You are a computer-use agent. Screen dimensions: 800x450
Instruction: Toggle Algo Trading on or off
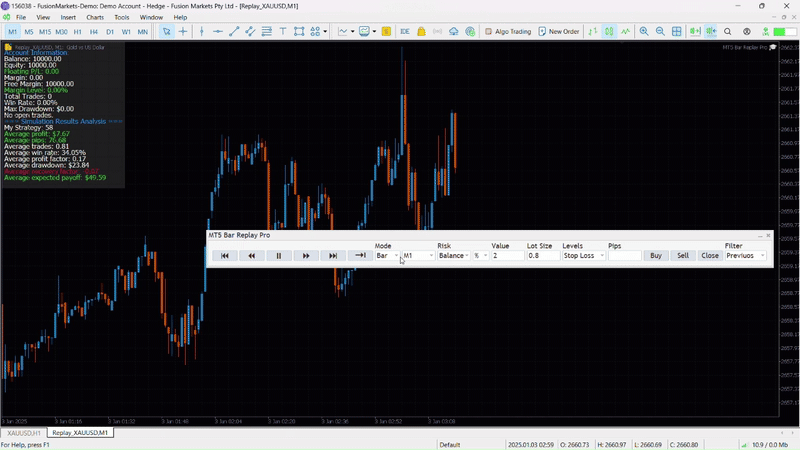pyautogui.click(x=508, y=32)
